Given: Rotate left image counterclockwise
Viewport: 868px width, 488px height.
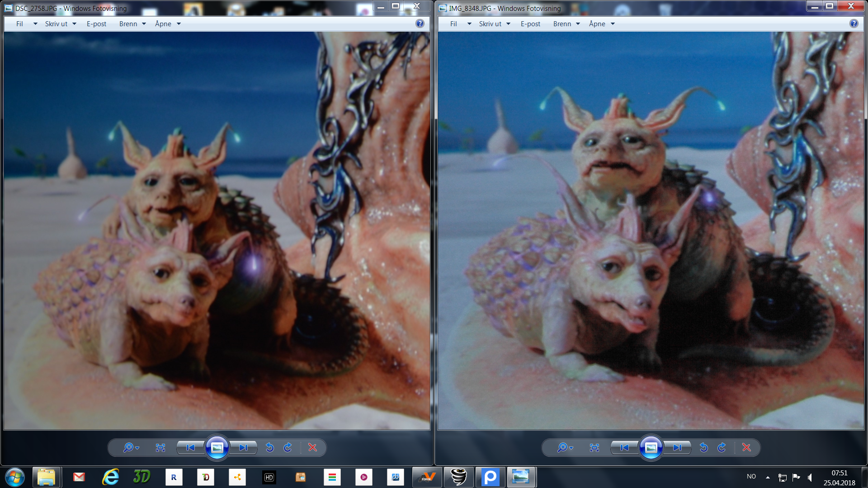Looking at the screenshot, I should click(x=269, y=447).
